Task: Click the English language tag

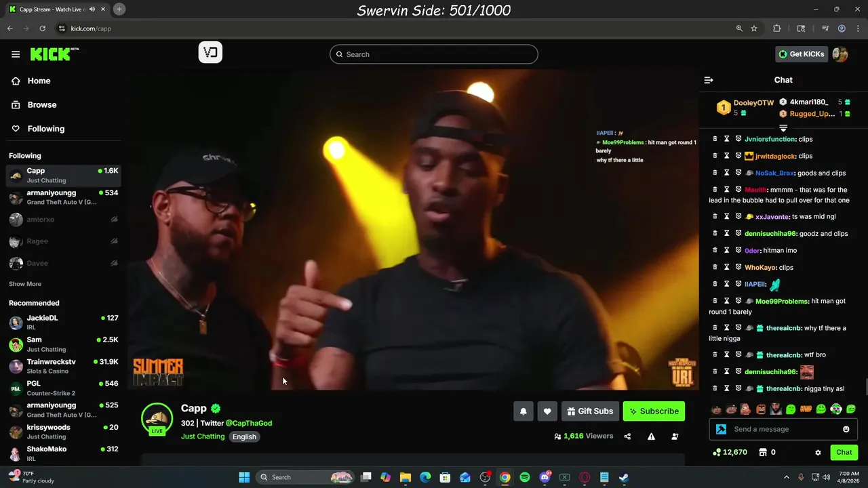Action: point(244,436)
